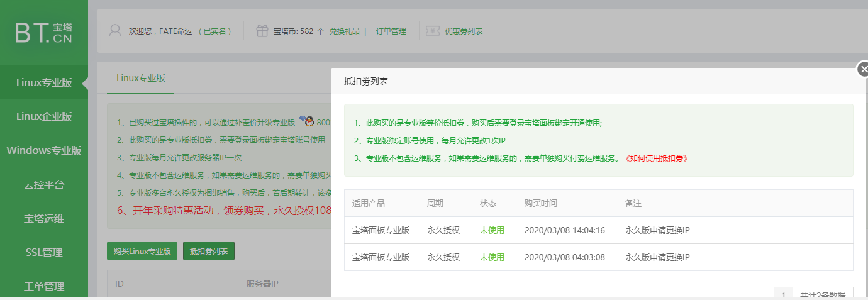This screenshot has height=300, width=868.
Task: Click 购买Linux专业版 button
Action: point(142,251)
